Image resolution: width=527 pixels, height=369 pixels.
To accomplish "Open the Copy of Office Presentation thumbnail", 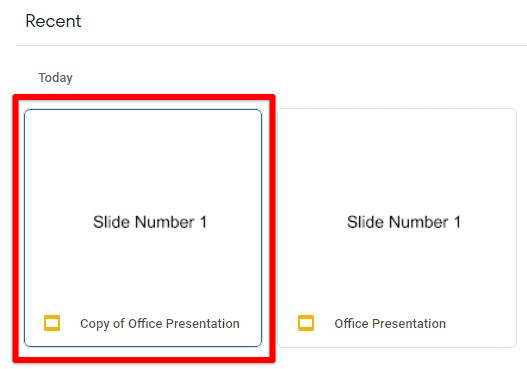I will (143, 228).
